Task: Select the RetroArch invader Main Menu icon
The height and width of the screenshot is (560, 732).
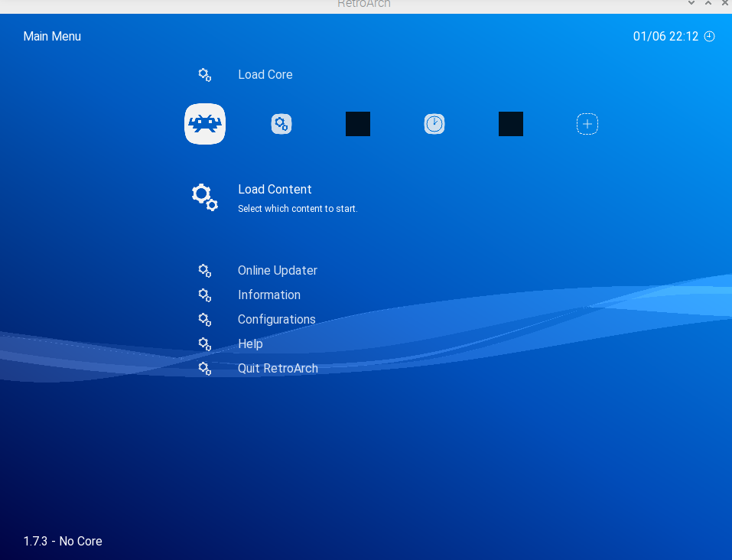Action: click(205, 124)
